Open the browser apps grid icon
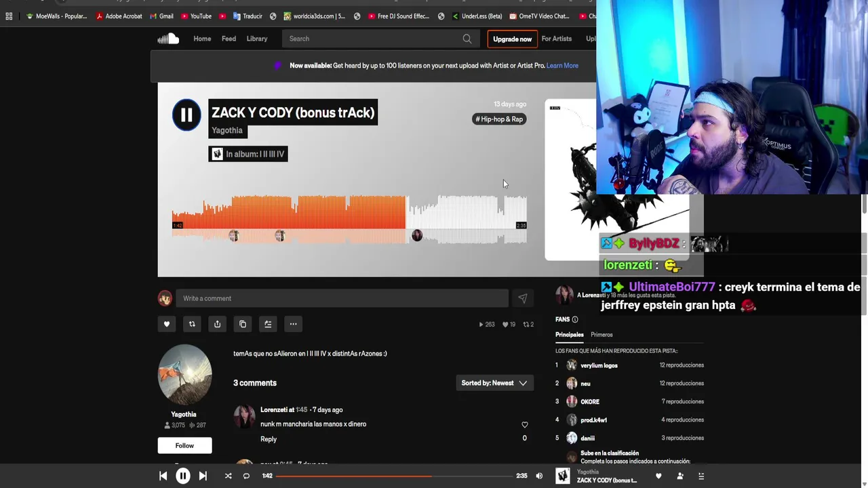Screen dimensions: 868x488 pos(9,16)
